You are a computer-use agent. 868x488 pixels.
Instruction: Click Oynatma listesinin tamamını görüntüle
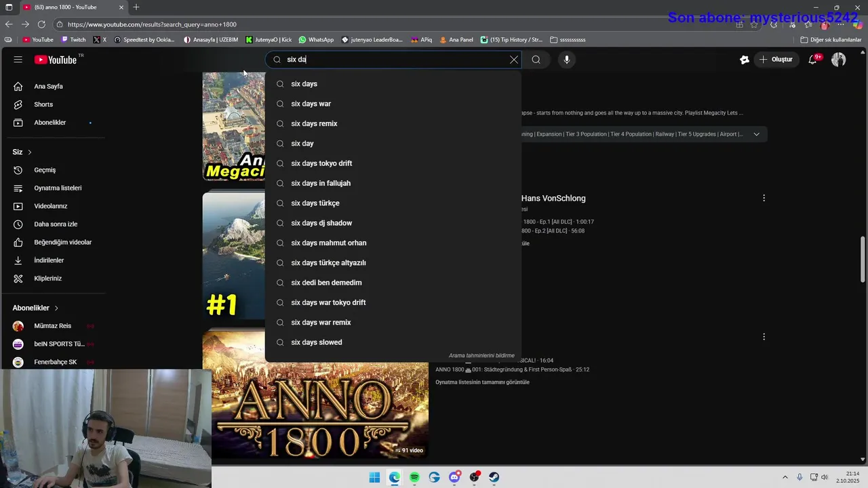point(482,382)
